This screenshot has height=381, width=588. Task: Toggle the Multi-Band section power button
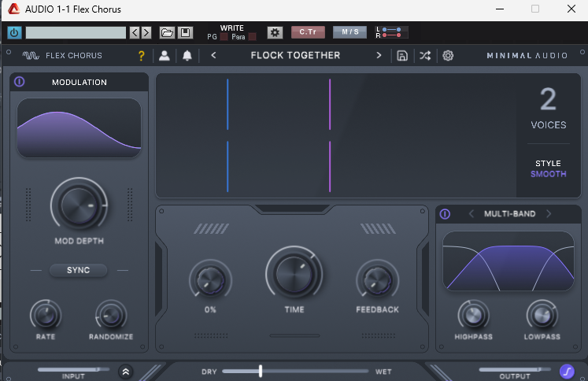[x=445, y=214]
